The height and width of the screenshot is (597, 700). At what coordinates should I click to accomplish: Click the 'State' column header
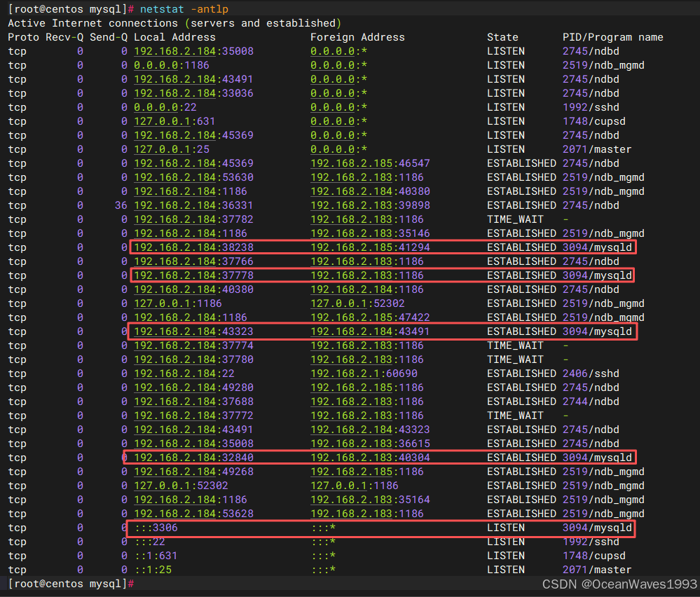point(502,37)
